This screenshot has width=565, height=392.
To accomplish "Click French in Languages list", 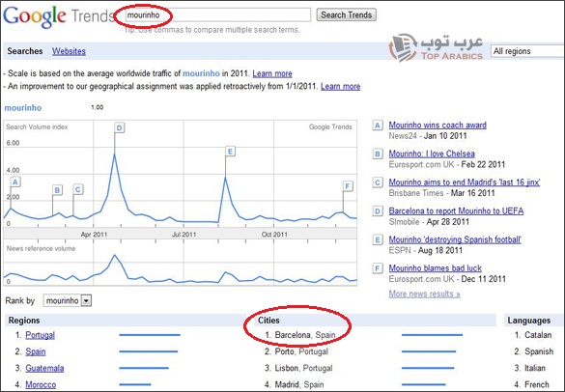I will coord(537,385).
